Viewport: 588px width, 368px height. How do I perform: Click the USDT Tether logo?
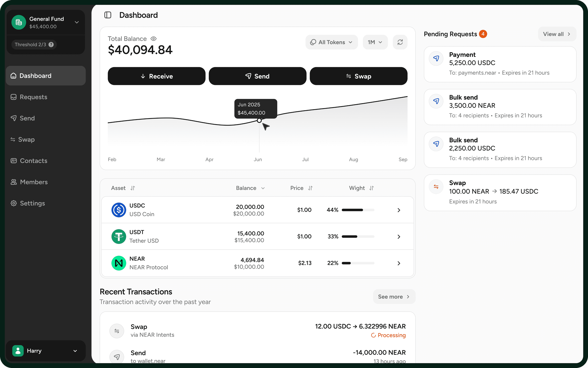(119, 236)
